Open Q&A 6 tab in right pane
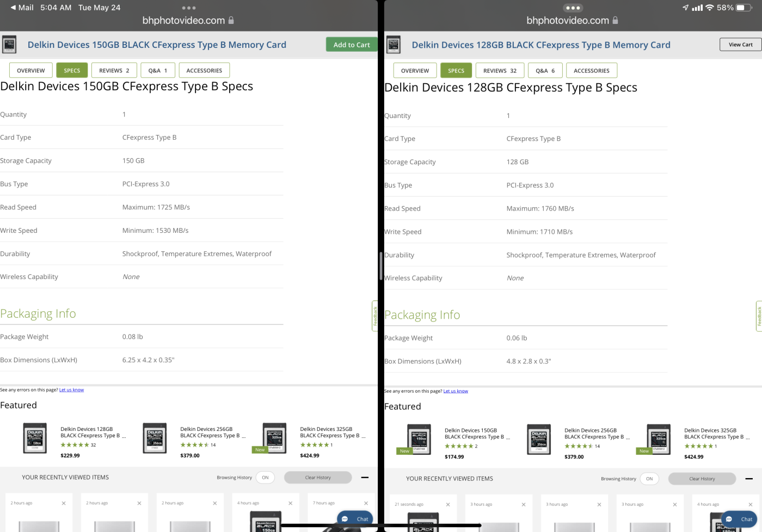 (x=545, y=70)
